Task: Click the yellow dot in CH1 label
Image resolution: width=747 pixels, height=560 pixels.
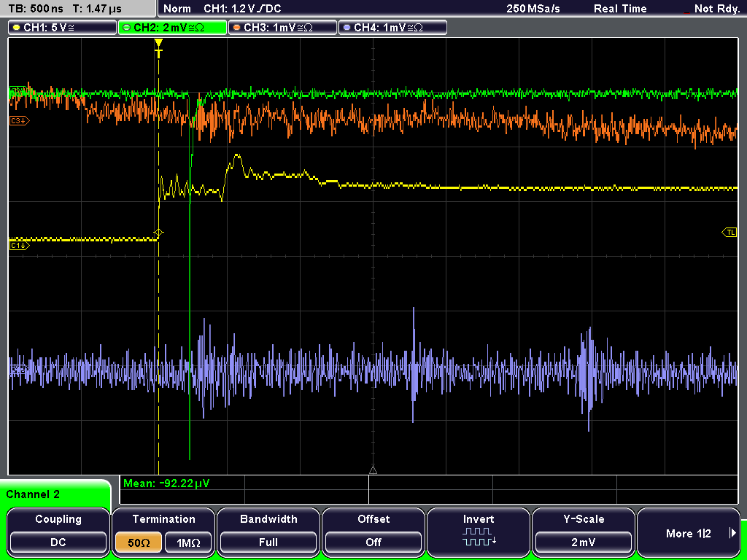Action: coord(17,28)
